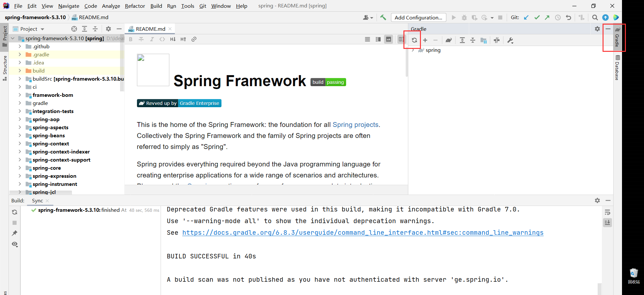This screenshot has width=644, height=295.
Task: Decrease header level in Markdown toolbar
Action: point(173,39)
